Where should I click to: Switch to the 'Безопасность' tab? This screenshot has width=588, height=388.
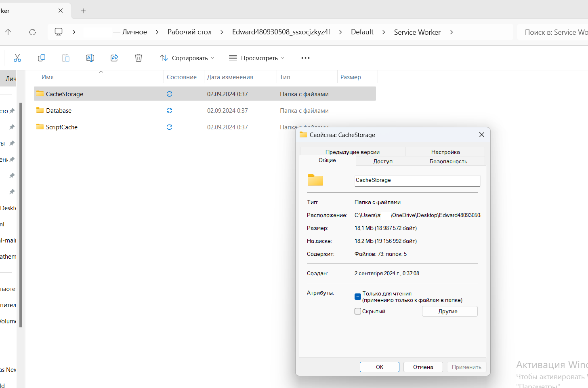tap(448, 161)
